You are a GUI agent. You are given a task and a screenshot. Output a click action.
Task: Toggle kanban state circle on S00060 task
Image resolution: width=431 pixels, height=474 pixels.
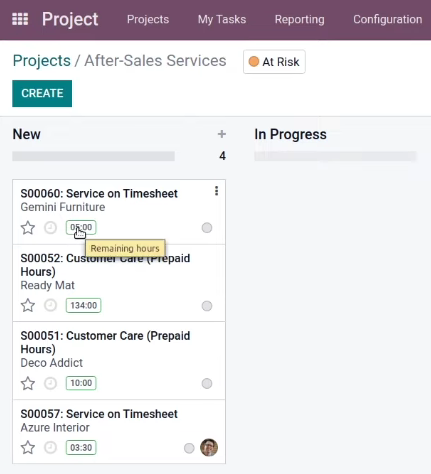pyautogui.click(x=207, y=228)
